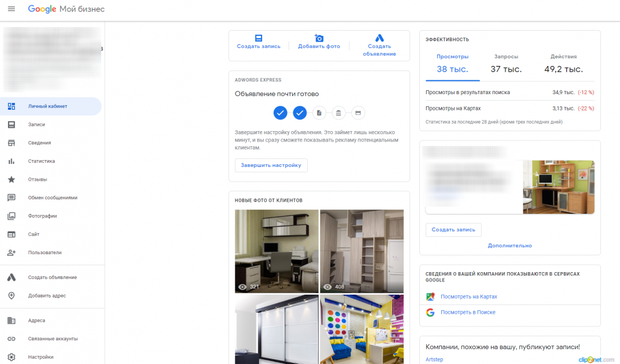
Task: Click the Users add-person icon
Action: [12, 252]
